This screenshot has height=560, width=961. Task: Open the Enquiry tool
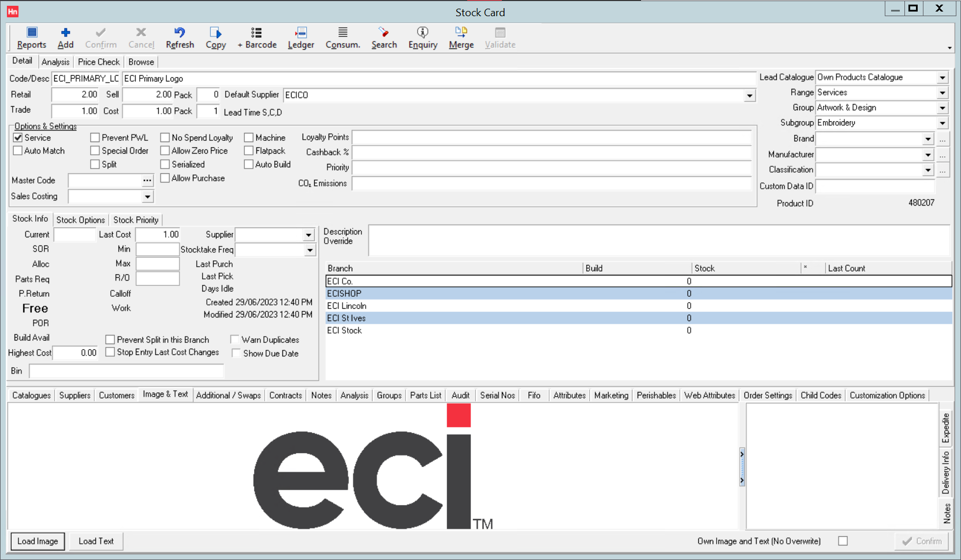coord(423,38)
